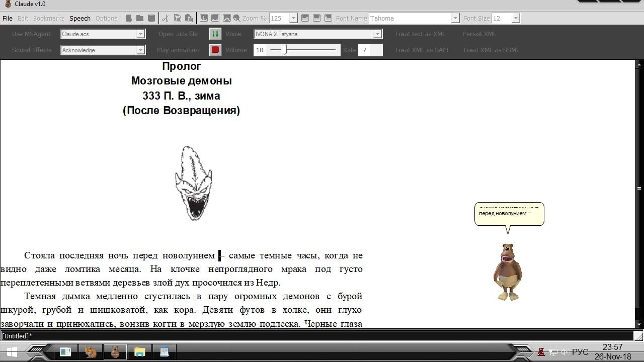Click the speaker volume tray icon
This screenshot has width=644, height=362.
point(564,352)
